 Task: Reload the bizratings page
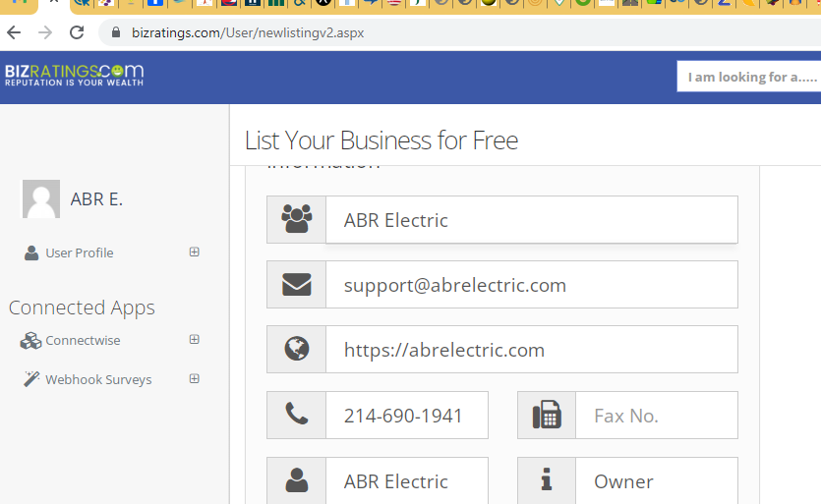point(77,32)
